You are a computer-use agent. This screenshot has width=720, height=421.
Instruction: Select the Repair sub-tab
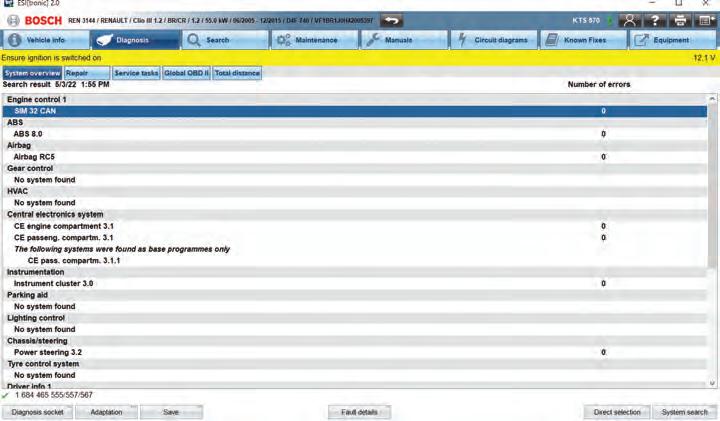pyautogui.click(x=87, y=73)
